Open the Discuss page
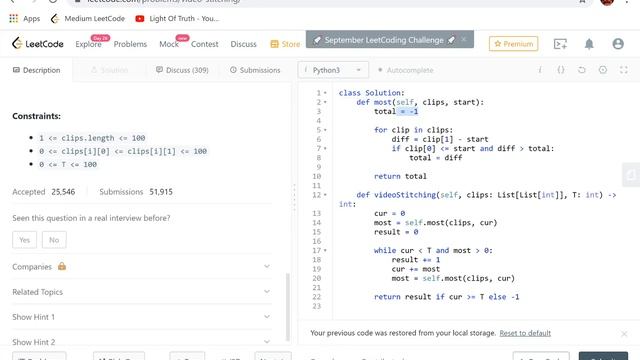 click(x=243, y=44)
